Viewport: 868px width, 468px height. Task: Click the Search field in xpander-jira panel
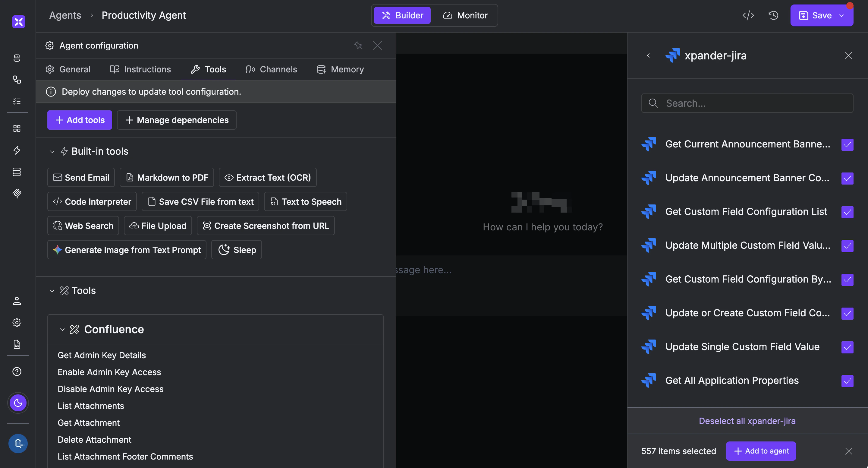pyautogui.click(x=747, y=103)
